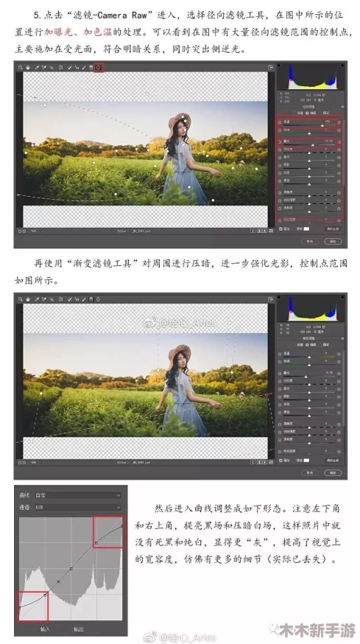The height and width of the screenshot is (644, 360).
Task: Pick White Balance eyedropper in Radial Filter dialog
Action: coord(37,67)
